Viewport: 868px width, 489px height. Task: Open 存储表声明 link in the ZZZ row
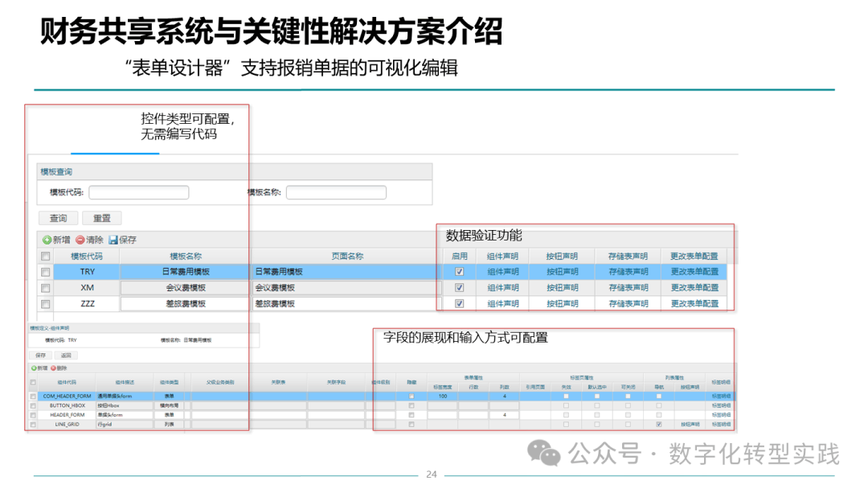tap(628, 304)
